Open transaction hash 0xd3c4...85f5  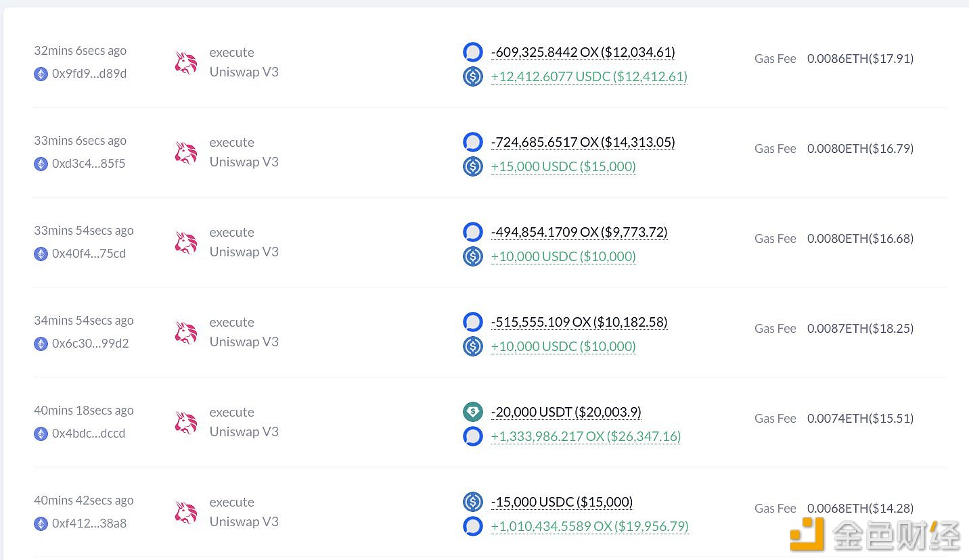[89, 164]
